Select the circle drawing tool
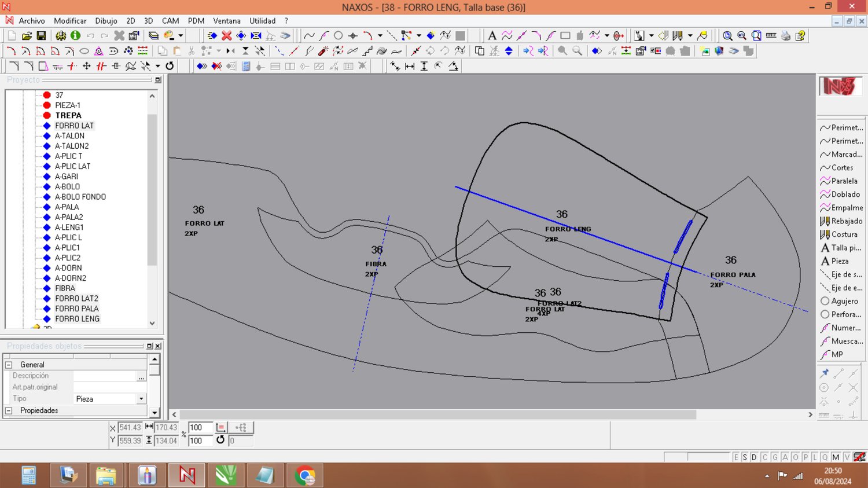This screenshot has width=868, height=488. click(x=339, y=36)
